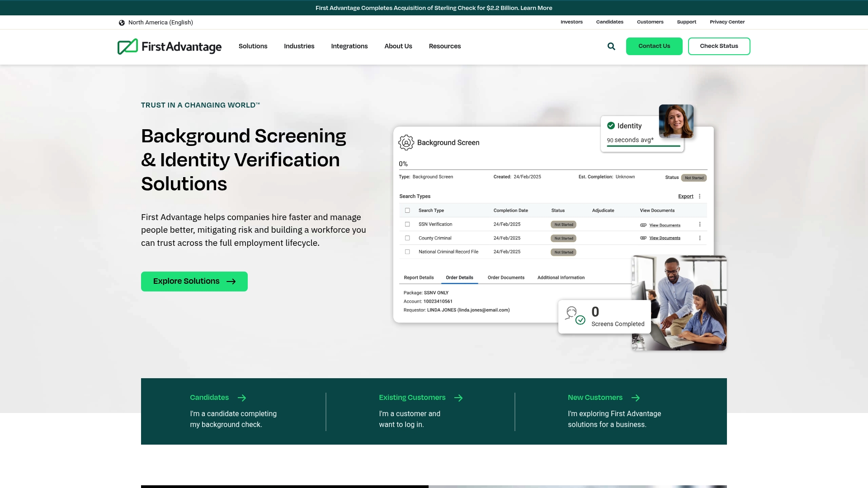
Task: Click requestor LINDA JONES email text
Action: (468, 310)
